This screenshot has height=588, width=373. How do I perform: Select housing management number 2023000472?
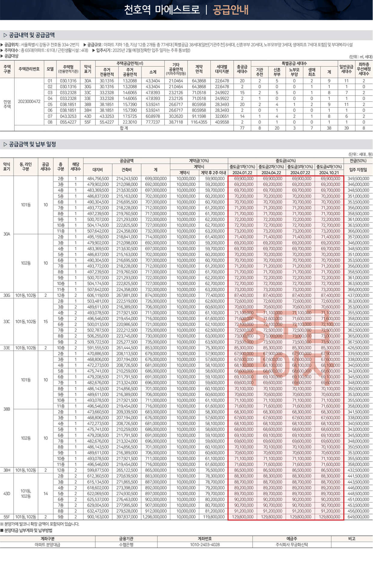[x=29, y=101]
